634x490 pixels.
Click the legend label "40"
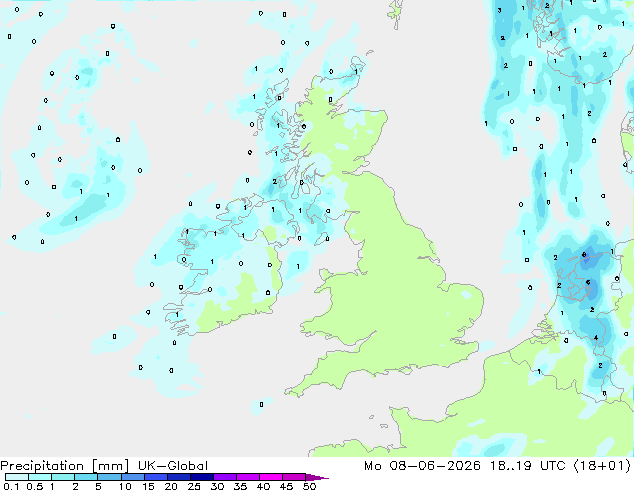[263, 486]
